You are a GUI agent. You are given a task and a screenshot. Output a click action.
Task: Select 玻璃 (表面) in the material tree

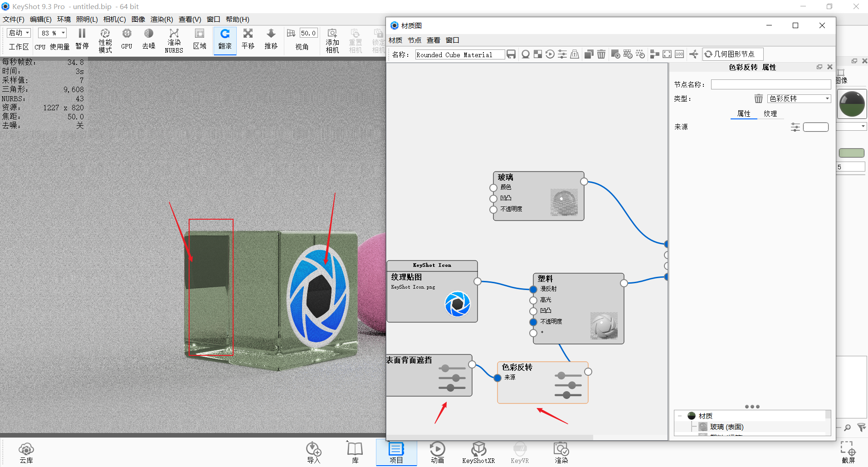(x=727, y=427)
